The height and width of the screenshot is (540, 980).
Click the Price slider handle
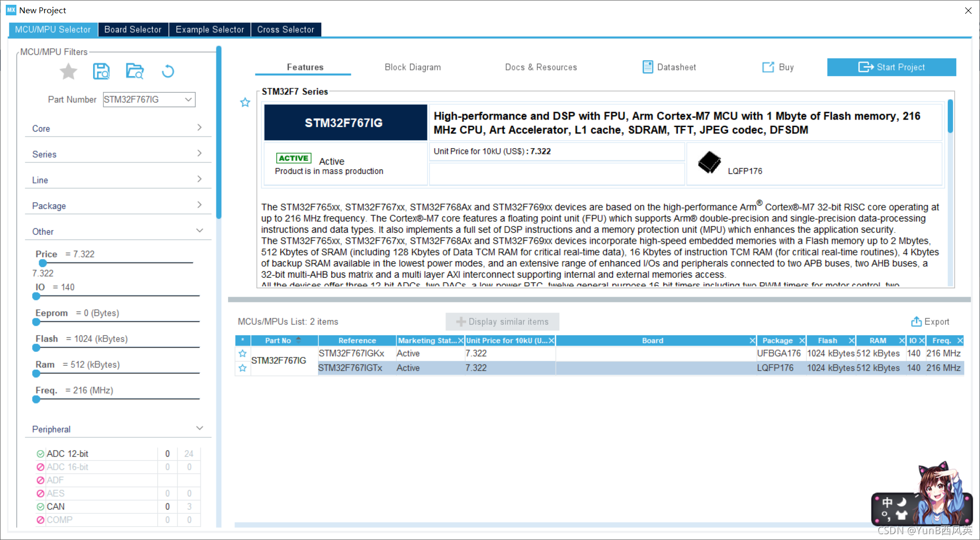coord(43,263)
